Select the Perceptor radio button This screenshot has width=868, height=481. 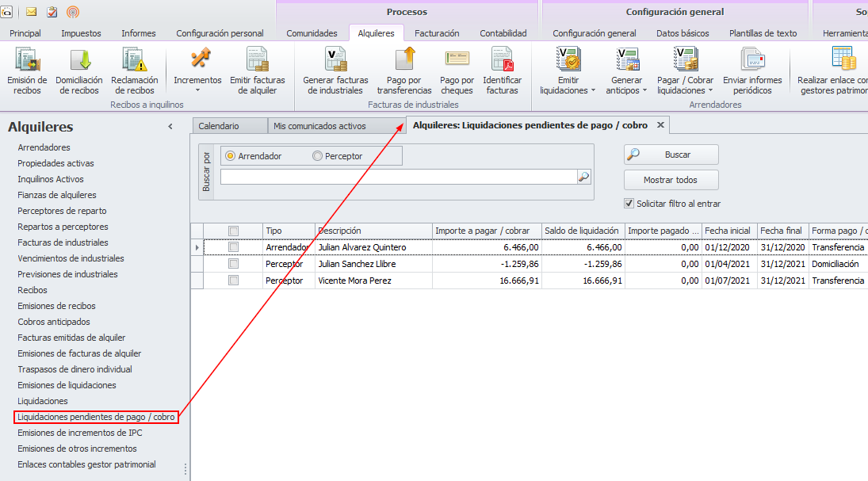318,156
